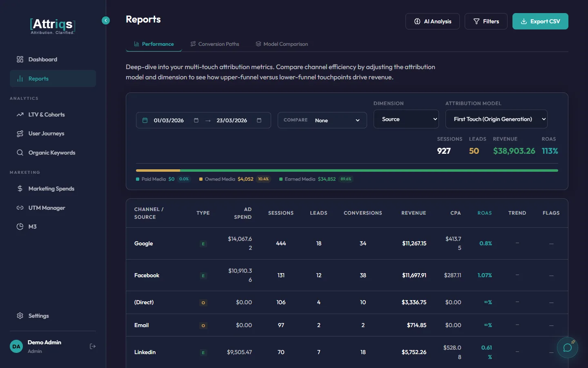Click the dollar icon for Marketing Spends
Screen dimensions: 588x368
click(20, 188)
